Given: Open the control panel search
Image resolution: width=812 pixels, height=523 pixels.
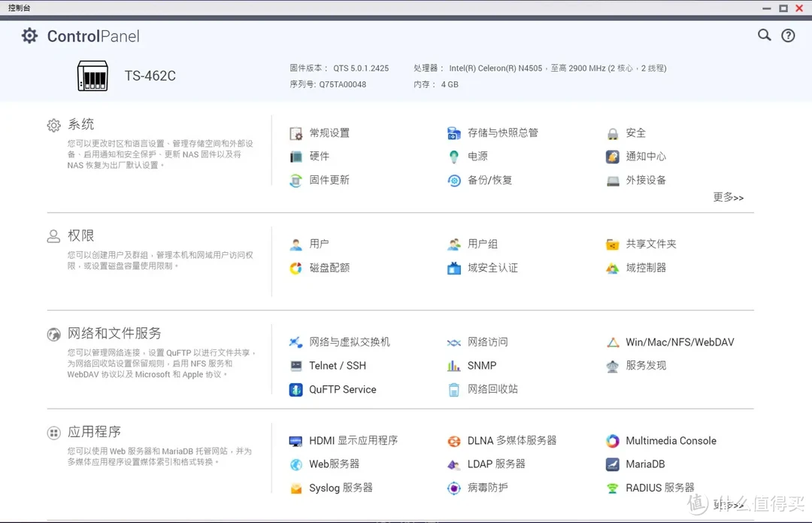Looking at the screenshot, I should (x=764, y=35).
